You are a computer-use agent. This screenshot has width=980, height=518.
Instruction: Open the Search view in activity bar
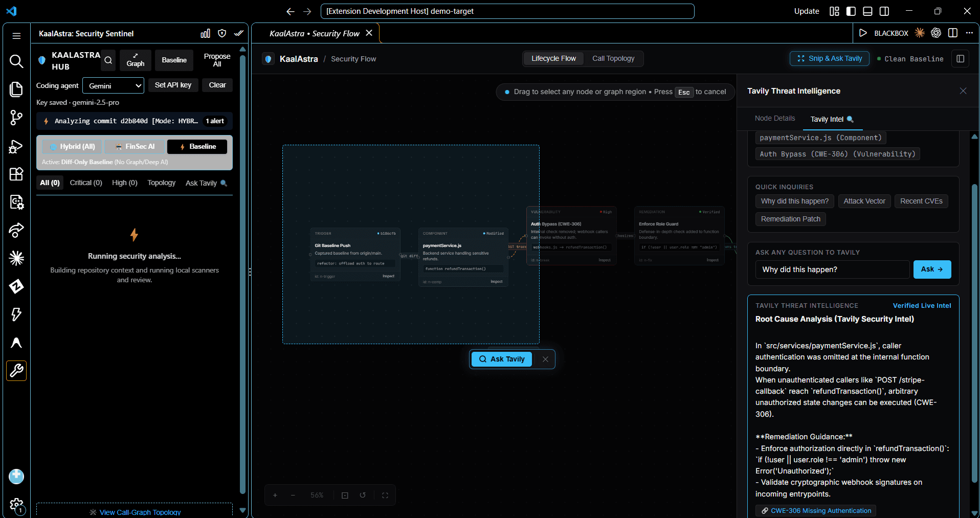click(16, 61)
